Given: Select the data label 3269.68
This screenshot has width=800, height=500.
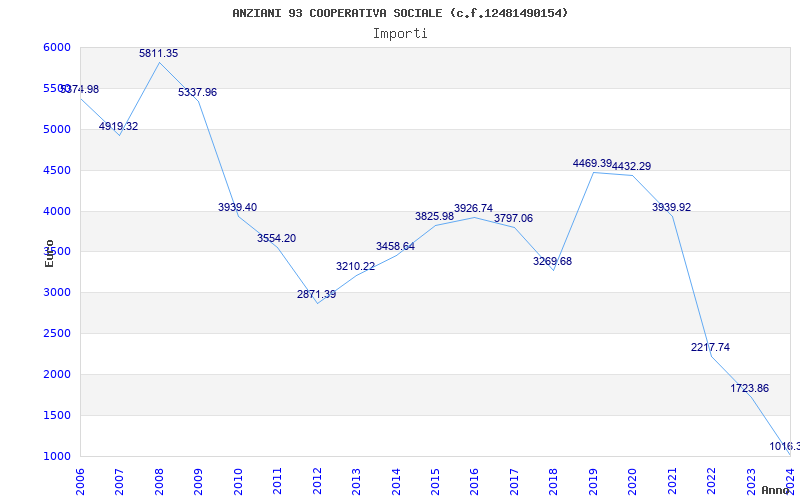Looking at the screenshot, I should [x=553, y=261].
